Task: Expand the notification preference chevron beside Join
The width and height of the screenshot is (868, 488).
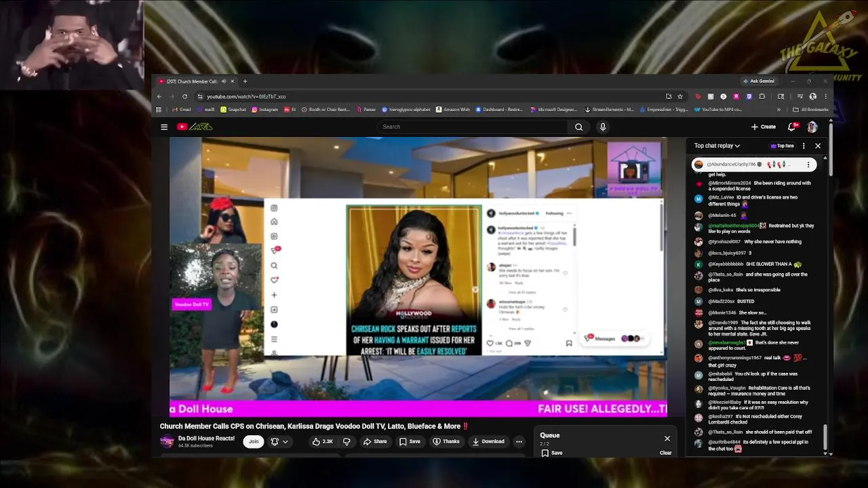Action: (285, 442)
